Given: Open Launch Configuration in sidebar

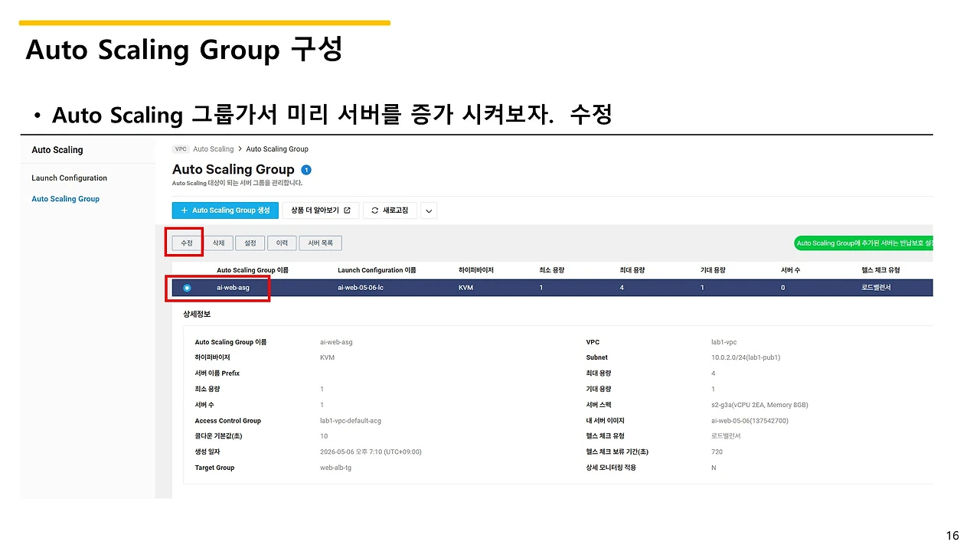Looking at the screenshot, I should click(70, 178).
